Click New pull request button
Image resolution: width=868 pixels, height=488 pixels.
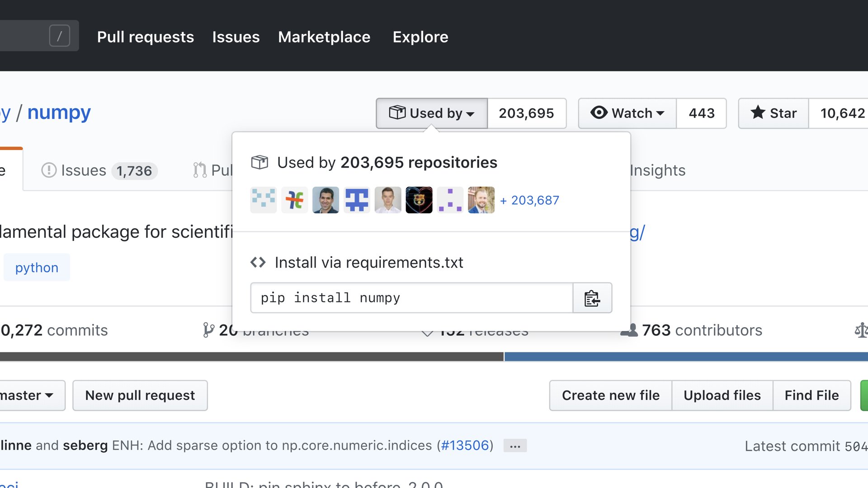click(x=140, y=395)
